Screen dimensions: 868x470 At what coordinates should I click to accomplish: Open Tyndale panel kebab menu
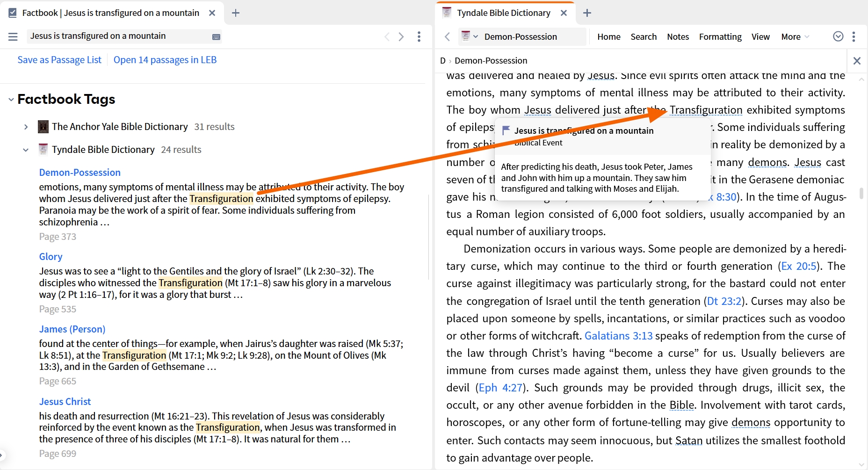(x=854, y=36)
